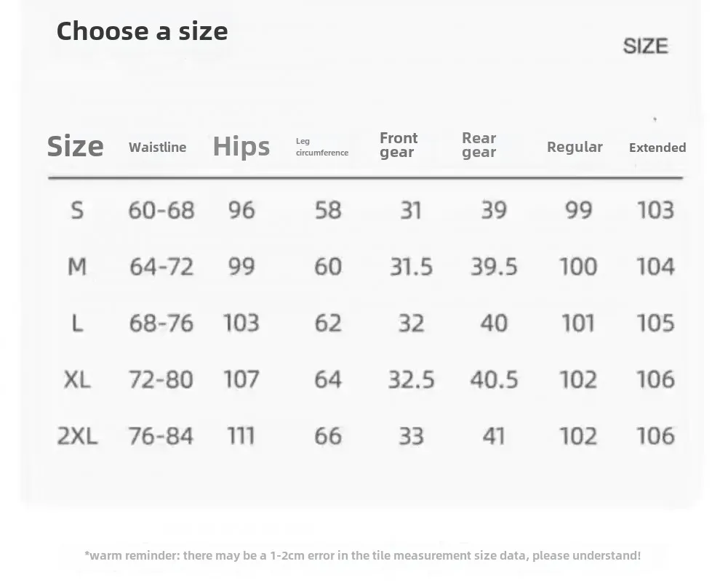720x588 pixels.
Task: Click the Front gear column header
Action: 399,145
